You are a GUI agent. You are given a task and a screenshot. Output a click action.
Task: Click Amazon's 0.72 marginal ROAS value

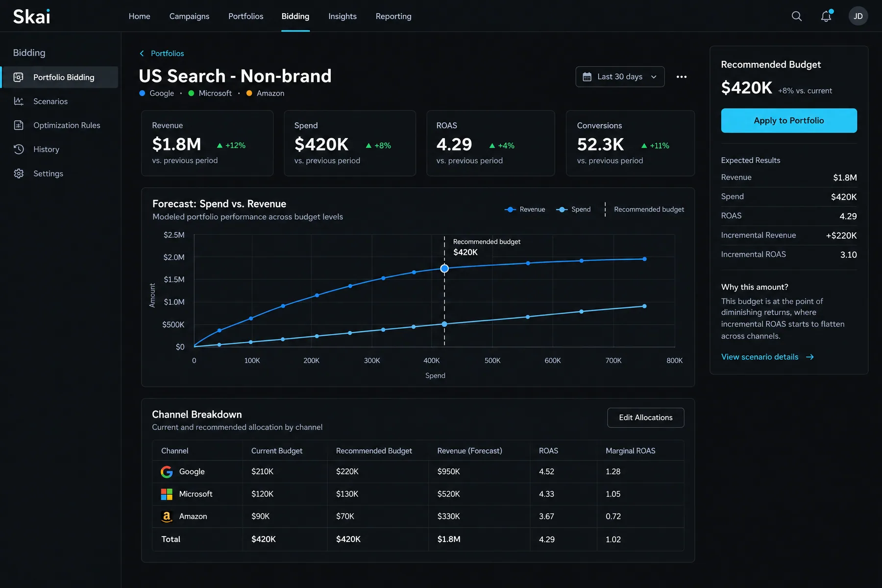tap(613, 516)
